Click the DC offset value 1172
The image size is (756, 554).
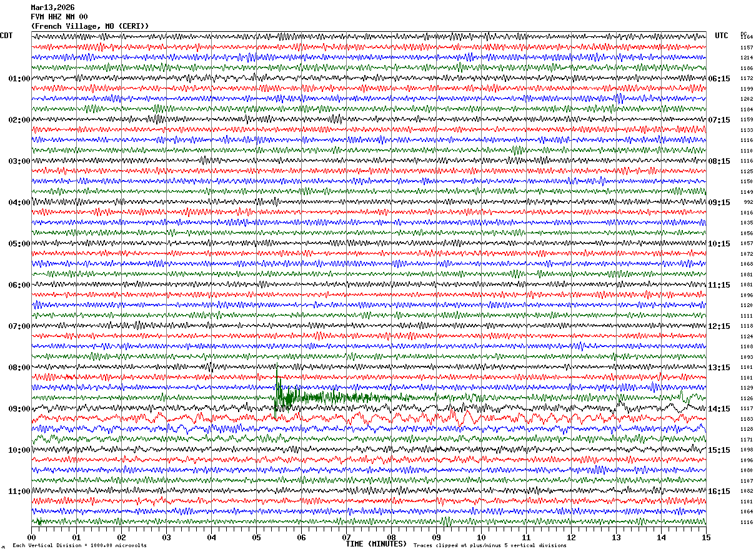(x=747, y=79)
